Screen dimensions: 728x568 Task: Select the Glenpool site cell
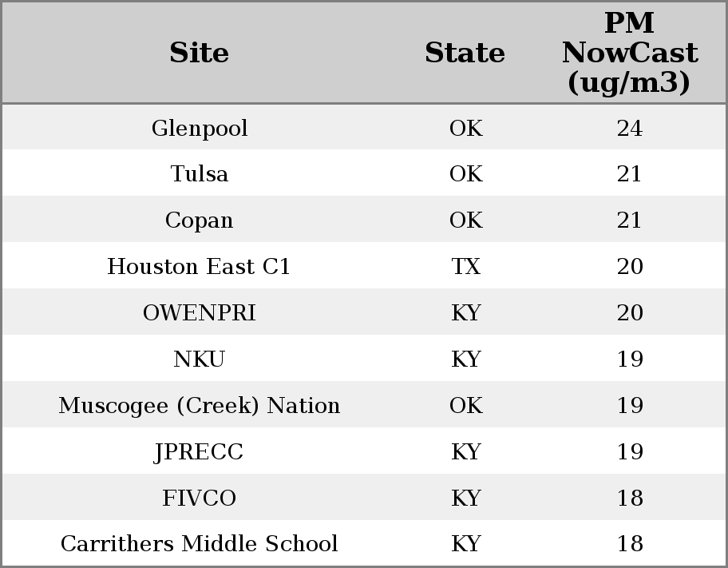click(x=200, y=128)
